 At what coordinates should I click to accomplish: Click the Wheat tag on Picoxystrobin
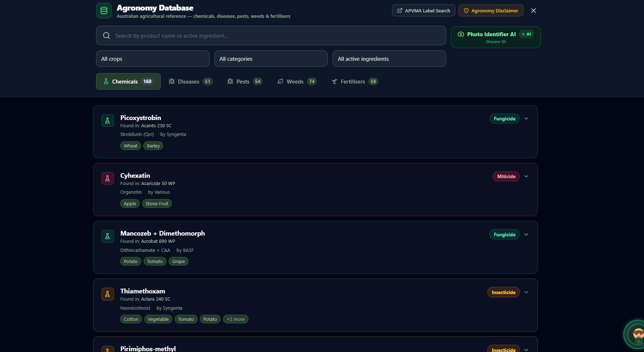(x=130, y=146)
